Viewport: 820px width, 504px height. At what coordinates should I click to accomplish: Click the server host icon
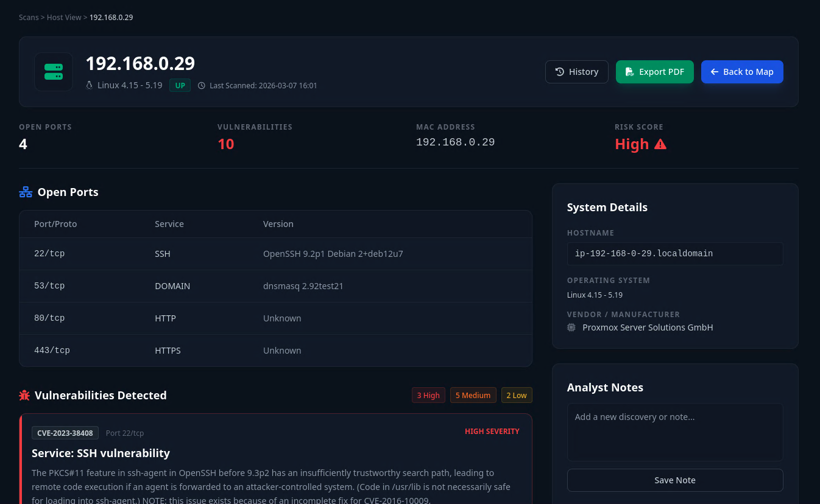click(54, 72)
